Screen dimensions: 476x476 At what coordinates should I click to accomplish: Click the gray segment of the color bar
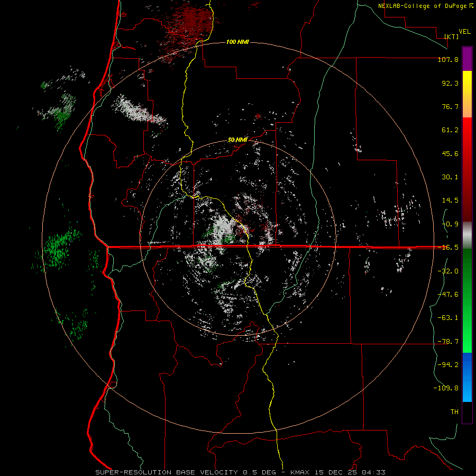pyautogui.click(x=467, y=235)
